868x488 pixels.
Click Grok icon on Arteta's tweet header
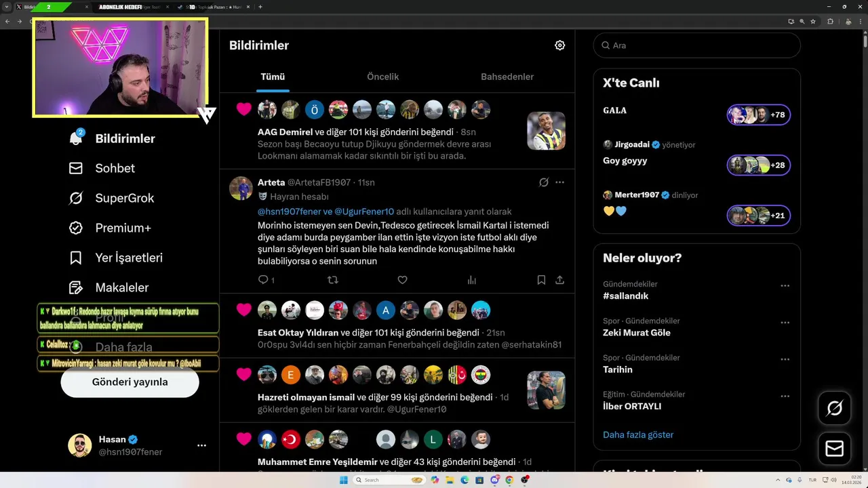pyautogui.click(x=543, y=182)
